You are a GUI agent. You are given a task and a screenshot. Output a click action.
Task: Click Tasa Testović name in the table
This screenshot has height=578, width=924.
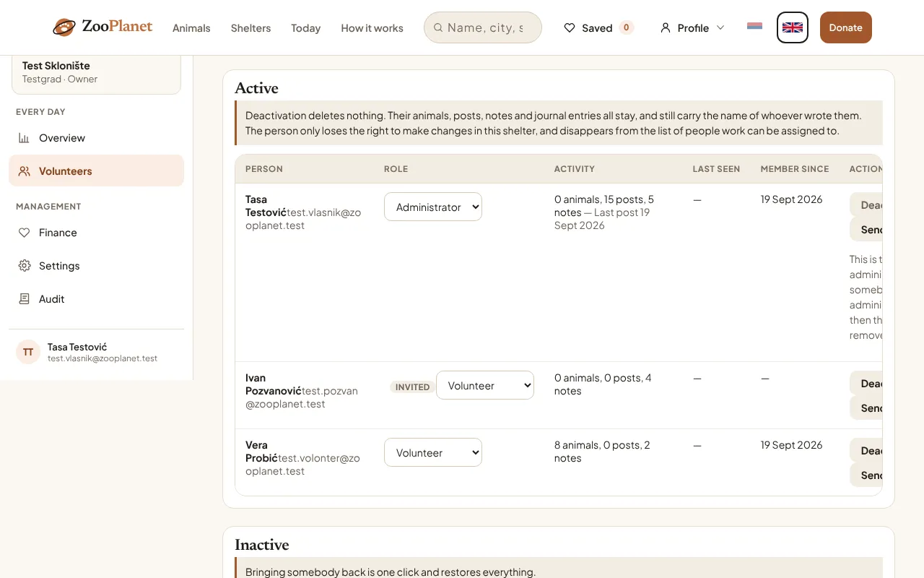[x=266, y=206]
